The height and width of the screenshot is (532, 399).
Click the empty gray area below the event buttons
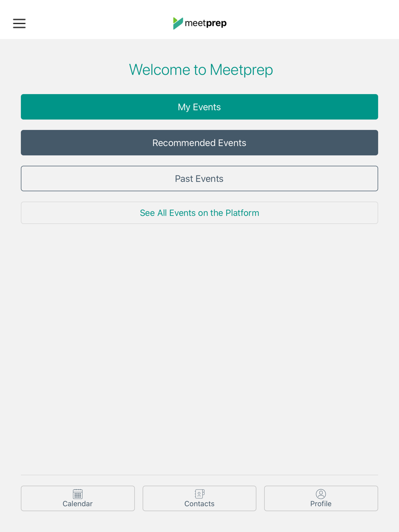199,347
